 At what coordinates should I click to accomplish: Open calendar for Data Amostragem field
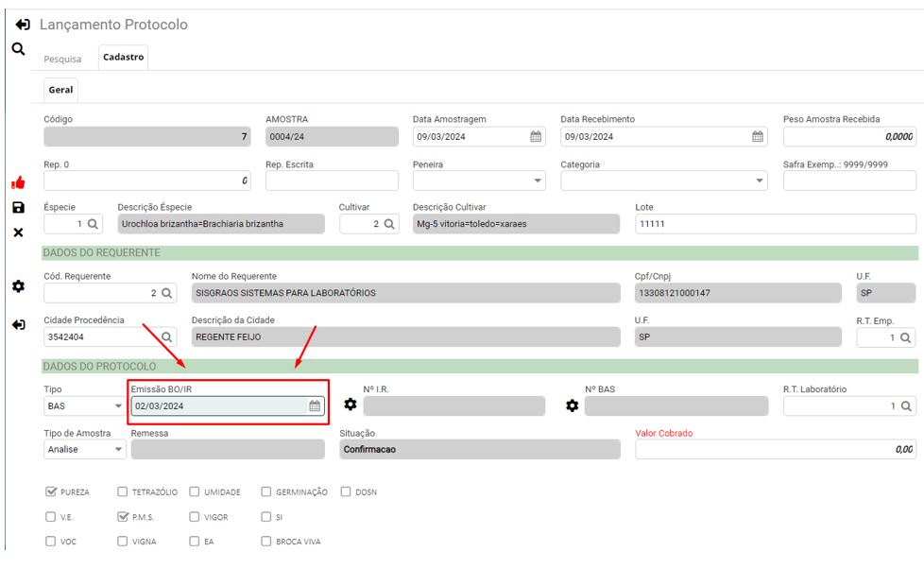point(536,137)
